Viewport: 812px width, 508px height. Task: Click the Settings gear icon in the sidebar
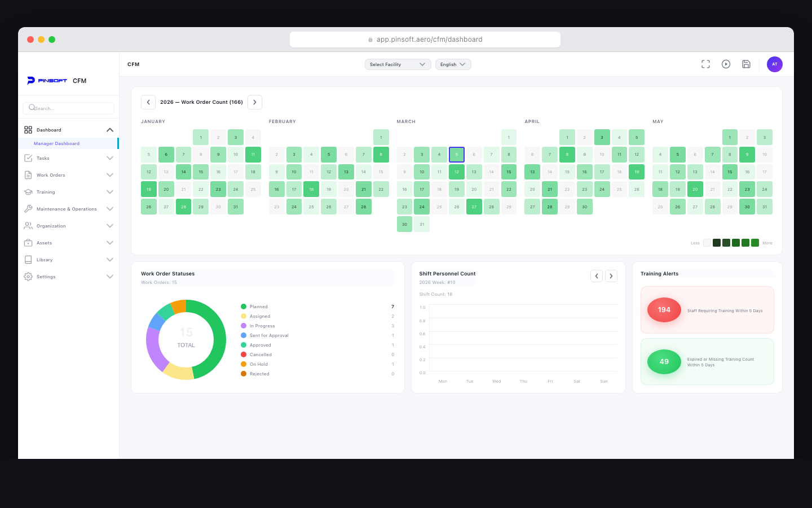(x=28, y=277)
